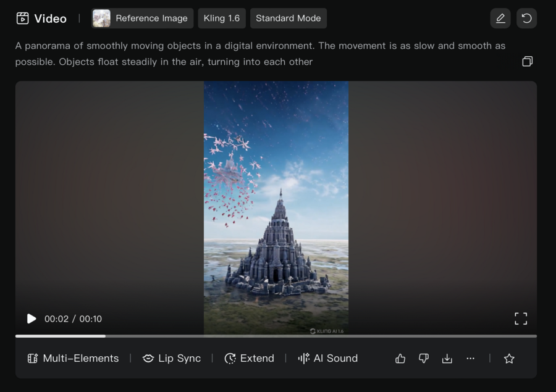The image size is (556, 392).
Task: Open AI Sound
Action: (327, 358)
